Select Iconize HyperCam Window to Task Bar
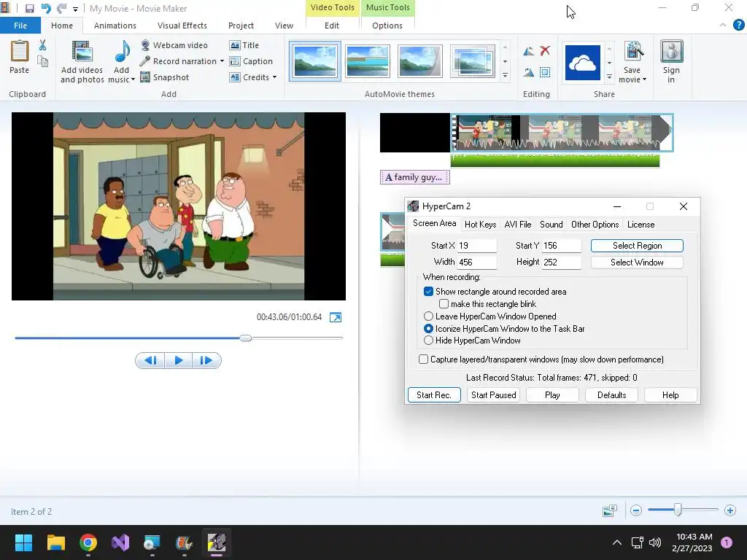 tap(428, 329)
